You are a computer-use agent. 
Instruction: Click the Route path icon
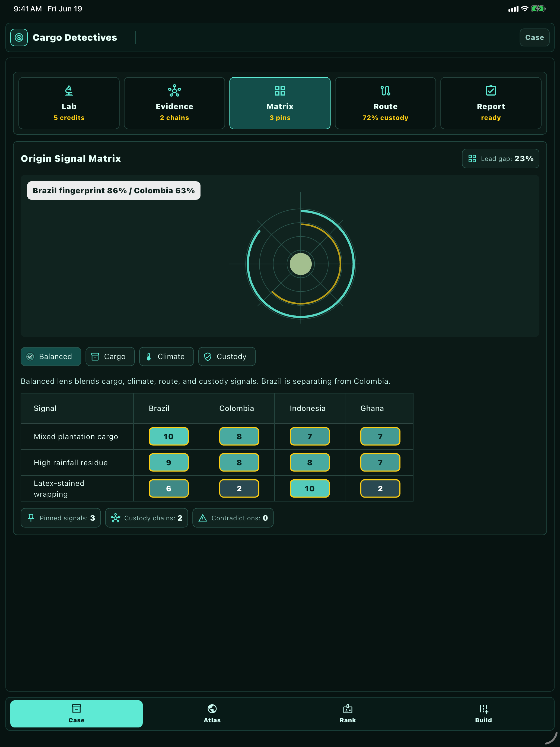click(386, 90)
